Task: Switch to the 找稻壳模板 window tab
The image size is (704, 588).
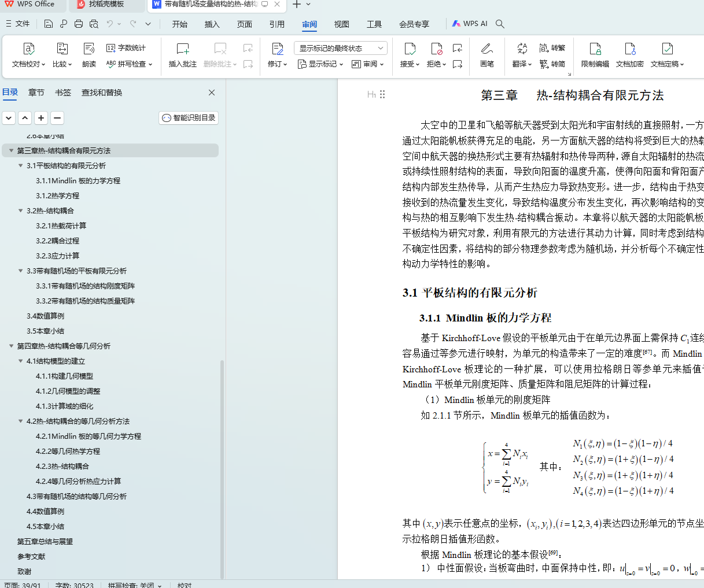Action: (x=106, y=5)
